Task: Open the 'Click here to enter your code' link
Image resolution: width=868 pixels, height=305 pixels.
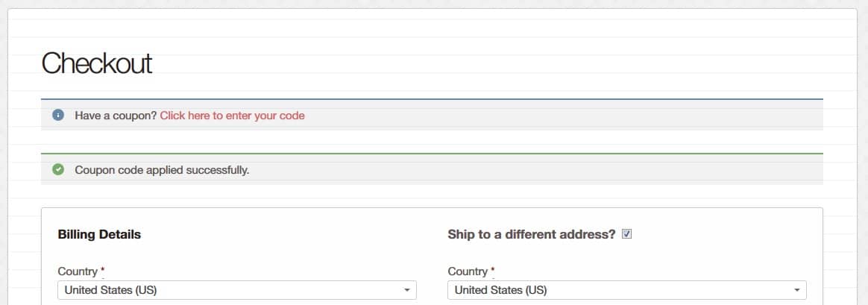Action: 232,116
